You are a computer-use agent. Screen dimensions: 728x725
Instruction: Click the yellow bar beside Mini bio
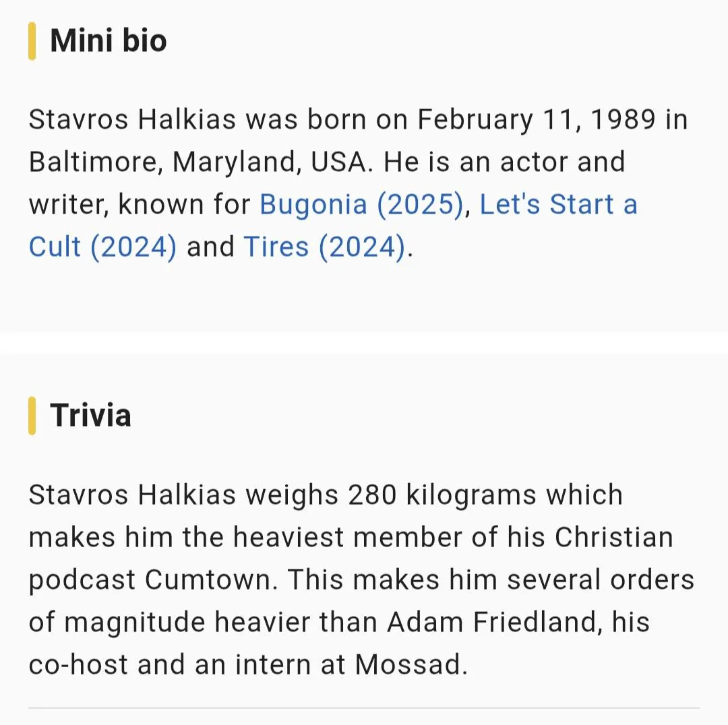point(32,41)
